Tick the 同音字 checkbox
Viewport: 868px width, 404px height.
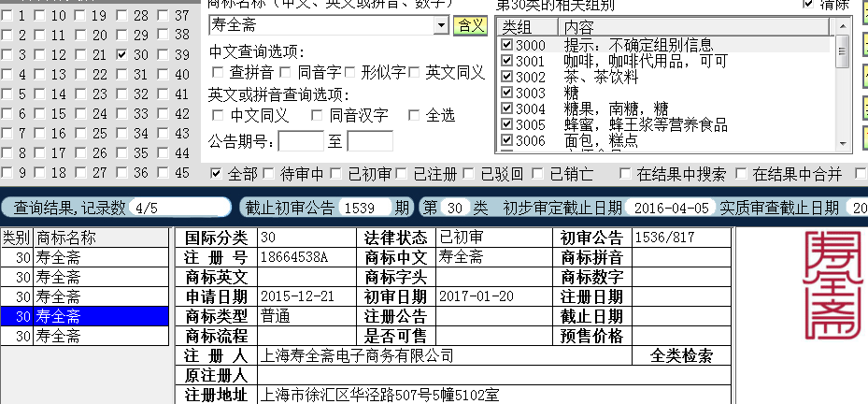(x=285, y=73)
